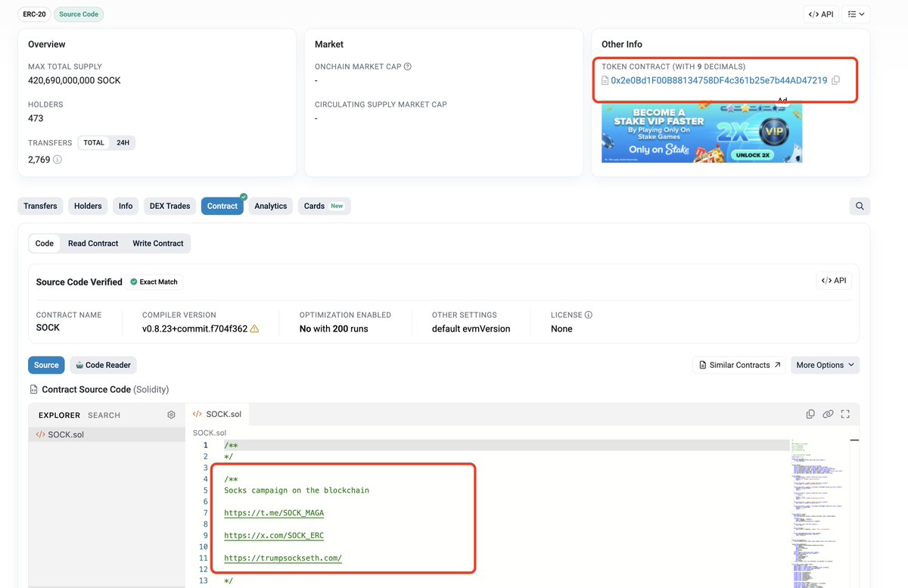Image resolution: width=908 pixels, height=588 pixels.
Task: Click the Source Code badge
Action: click(x=79, y=14)
